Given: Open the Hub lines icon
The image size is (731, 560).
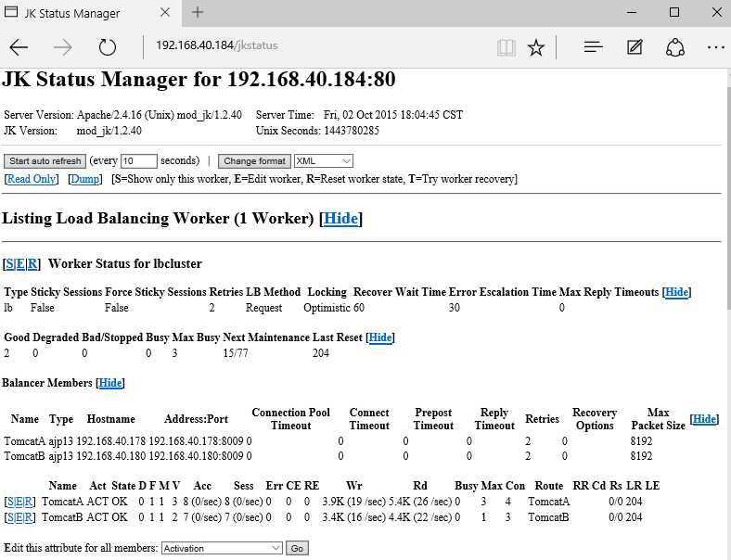Looking at the screenshot, I should click(593, 47).
